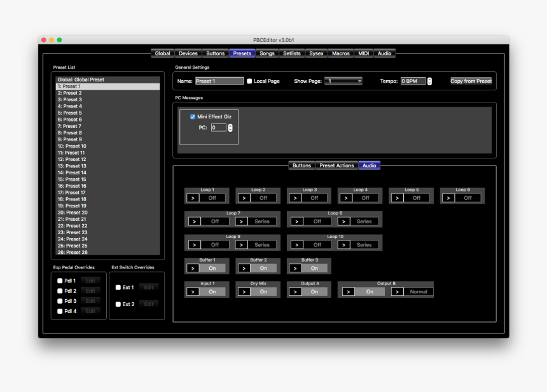Toggle the Input 1 On state
Viewport: 547px width, 392px height.
tap(212, 292)
